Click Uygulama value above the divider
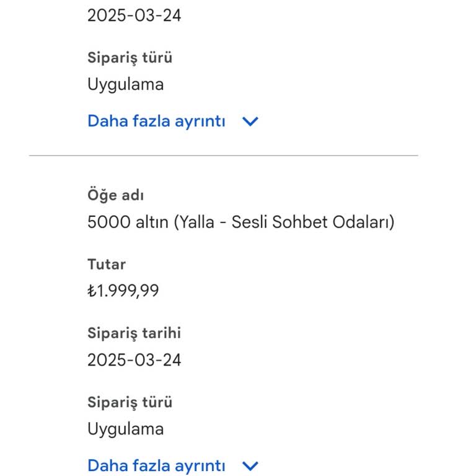476x476 pixels. pos(125,84)
